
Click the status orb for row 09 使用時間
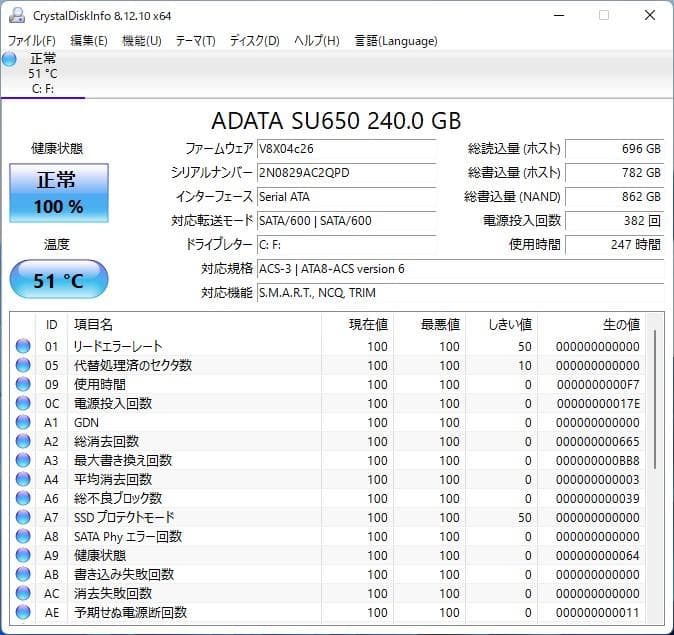[23, 384]
